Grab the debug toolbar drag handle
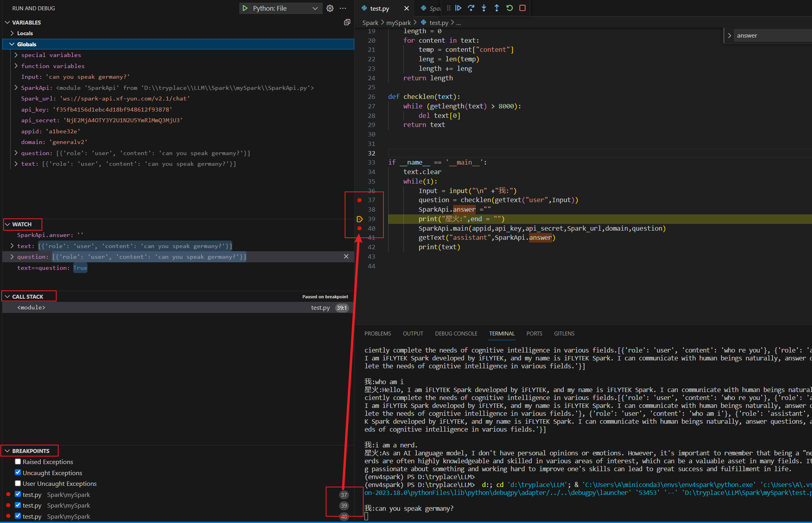This screenshot has height=523, width=812. pos(448,8)
